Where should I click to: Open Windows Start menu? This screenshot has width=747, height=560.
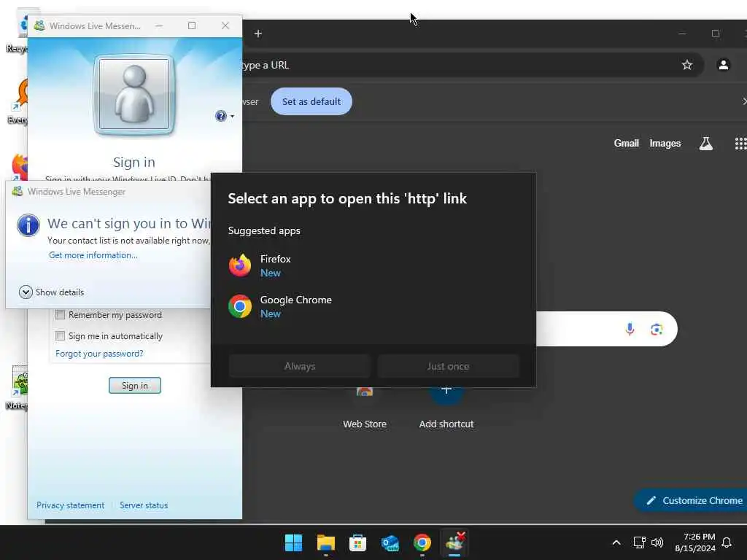(293, 542)
